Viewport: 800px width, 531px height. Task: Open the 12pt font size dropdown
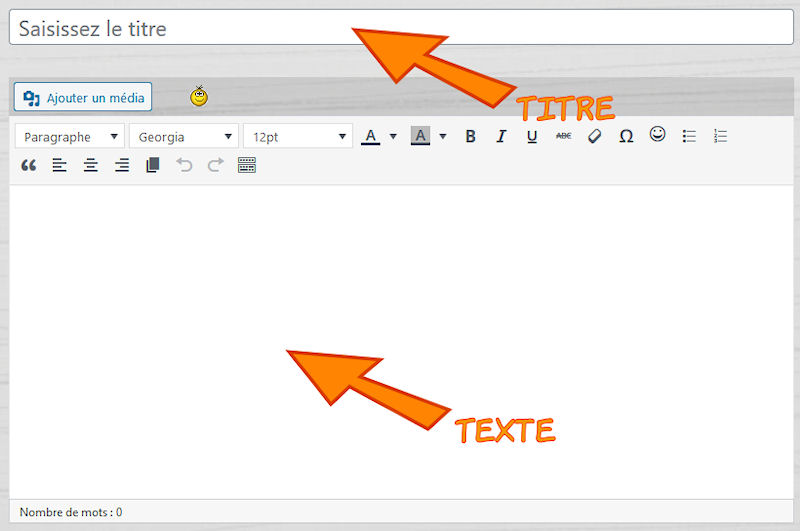click(x=298, y=137)
